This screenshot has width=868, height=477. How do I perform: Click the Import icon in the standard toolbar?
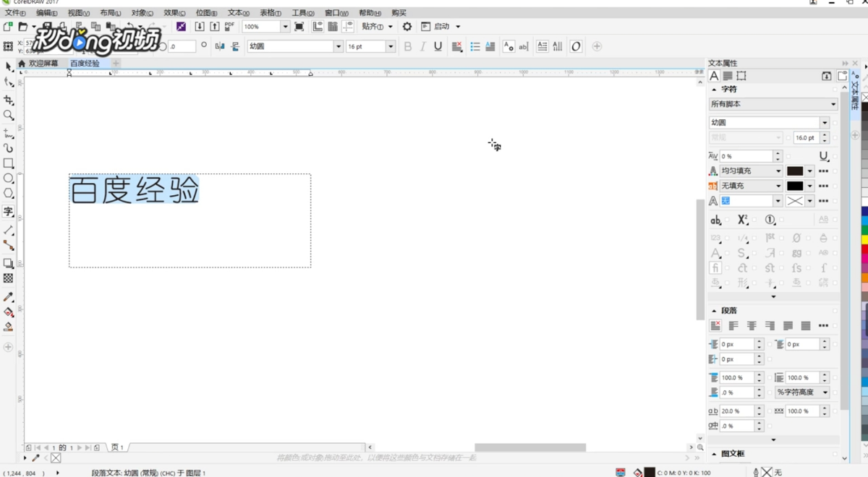point(200,27)
